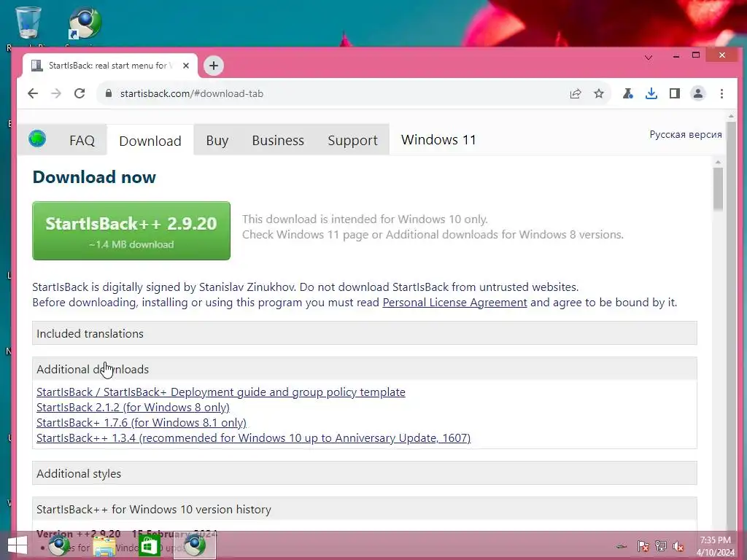
Task: Open the Support tab
Action: coord(352,141)
